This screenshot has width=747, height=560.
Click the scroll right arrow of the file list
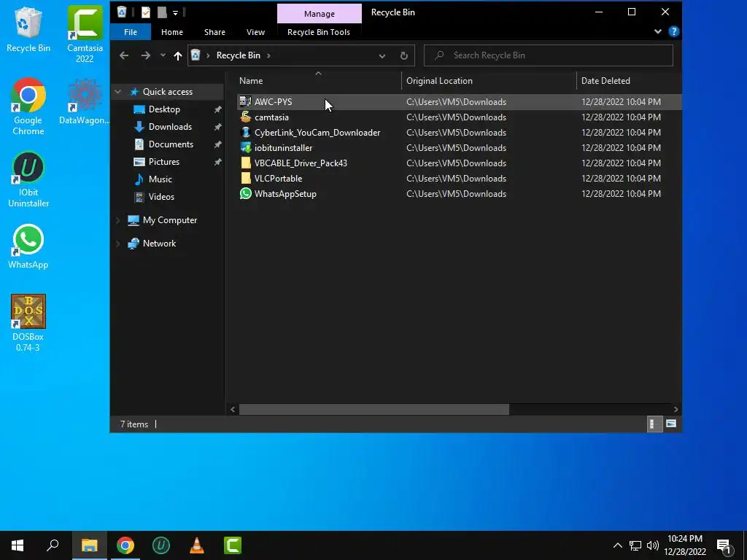pyautogui.click(x=676, y=409)
